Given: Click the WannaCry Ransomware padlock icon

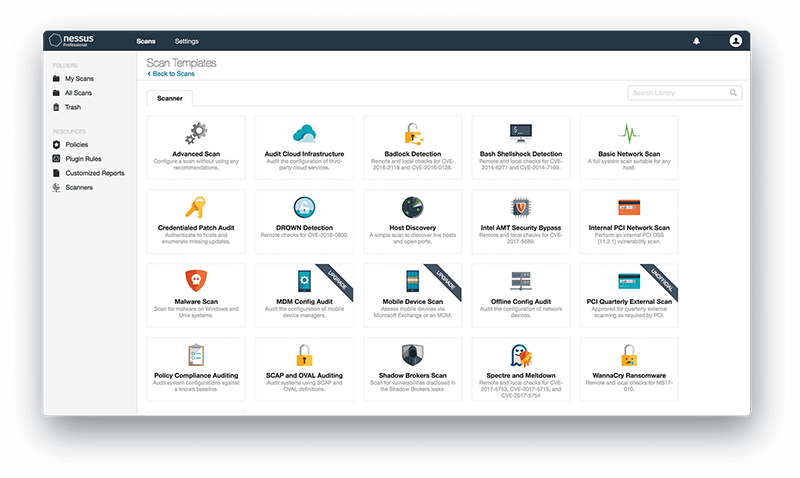Looking at the screenshot, I should (x=629, y=355).
